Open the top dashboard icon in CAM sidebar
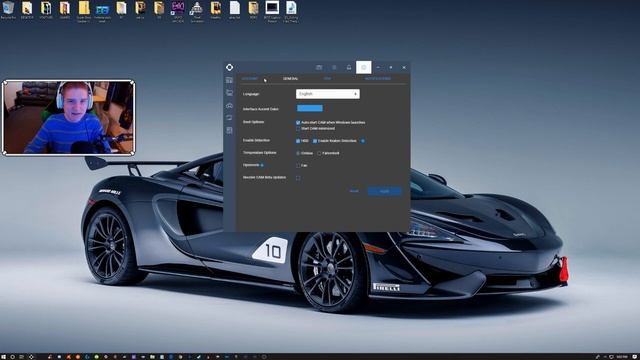The image size is (640, 360). pyautogui.click(x=229, y=80)
